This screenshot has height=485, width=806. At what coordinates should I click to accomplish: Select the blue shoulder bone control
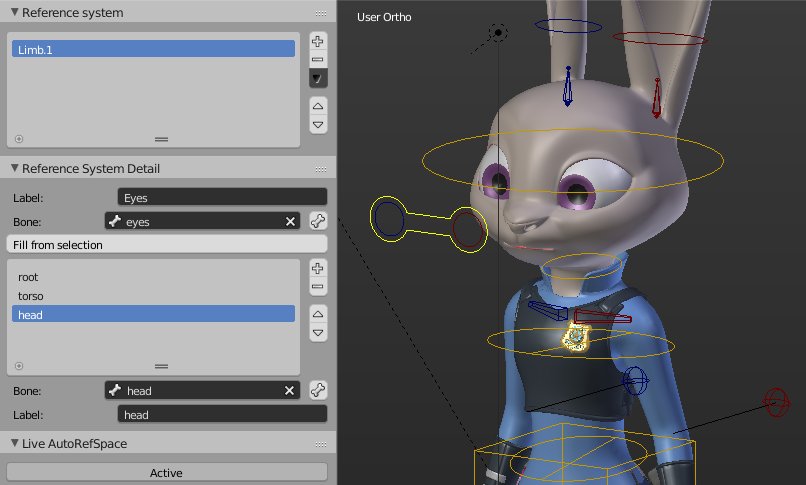tap(548, 310)
